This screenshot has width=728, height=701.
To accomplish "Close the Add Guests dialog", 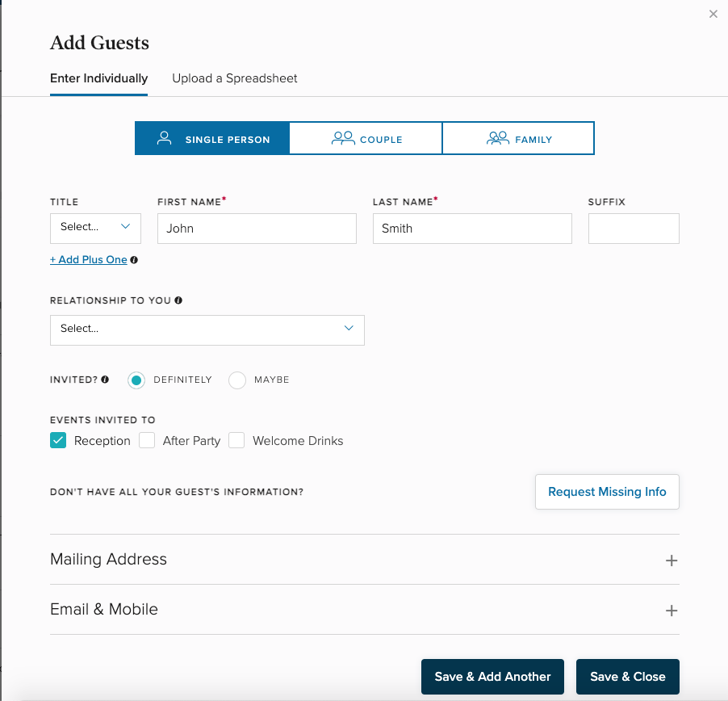I will [x=713, y=14].
